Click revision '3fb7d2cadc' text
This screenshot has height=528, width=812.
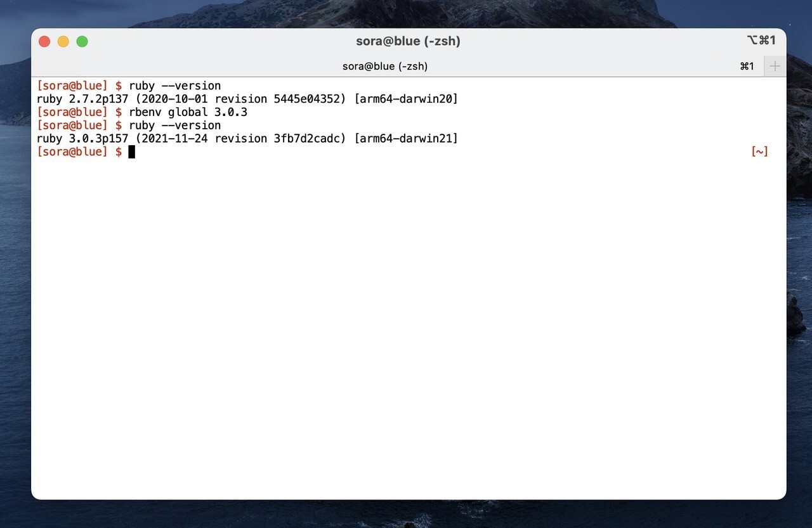click(306, 138)
